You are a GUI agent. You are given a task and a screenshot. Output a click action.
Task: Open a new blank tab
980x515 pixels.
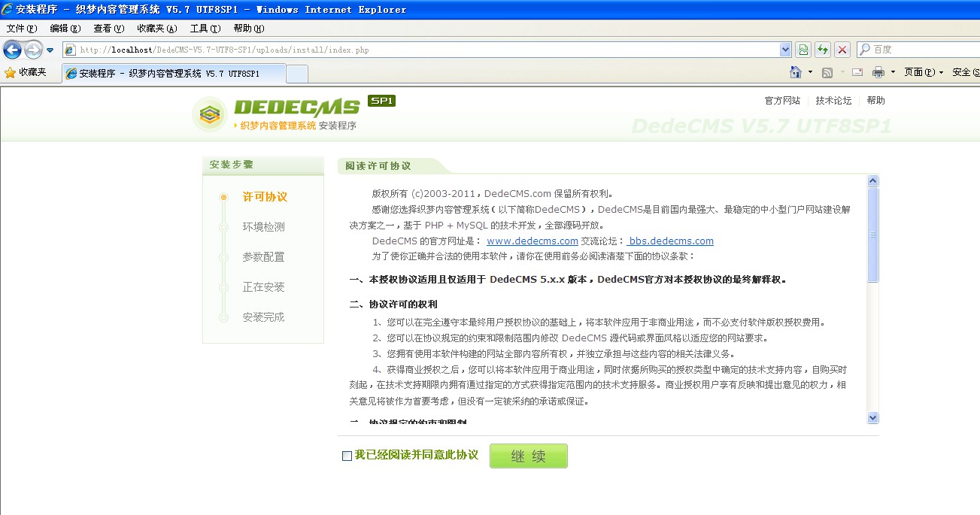pos(297,74)
